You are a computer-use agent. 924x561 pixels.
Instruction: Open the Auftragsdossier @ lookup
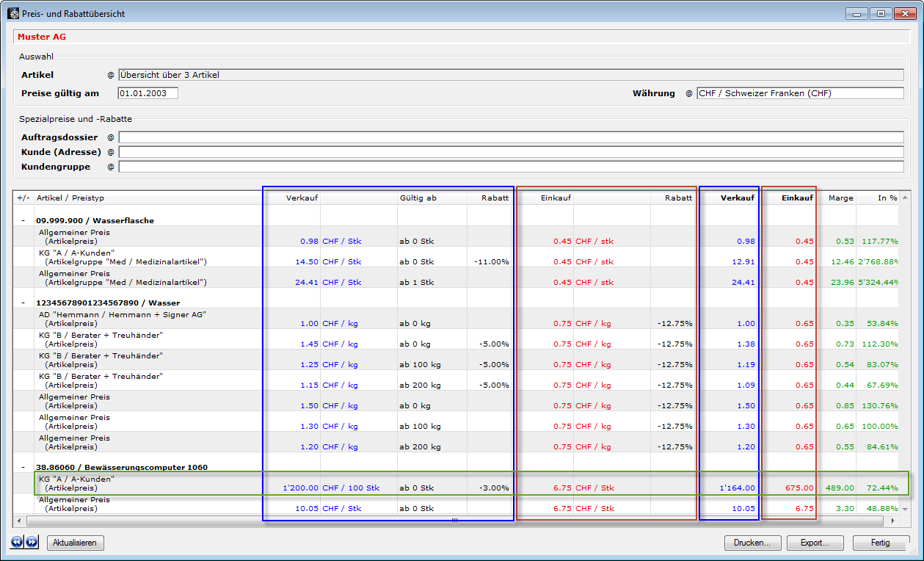click(111, 137)
